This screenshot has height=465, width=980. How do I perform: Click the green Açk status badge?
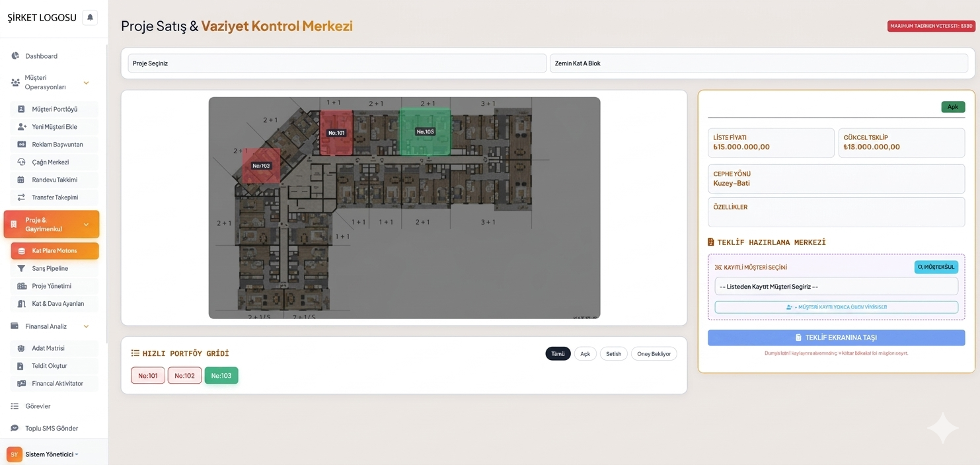click(x=952, y=107)
